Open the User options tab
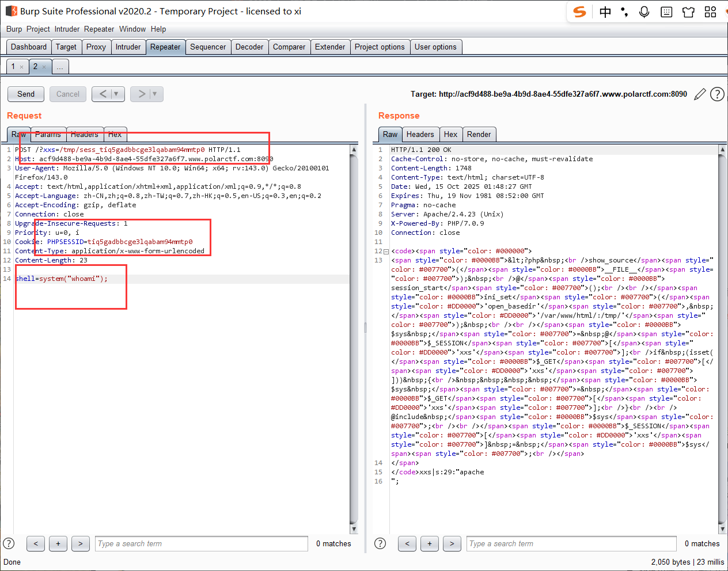728x571 pixels. click(x=435, y=47)
